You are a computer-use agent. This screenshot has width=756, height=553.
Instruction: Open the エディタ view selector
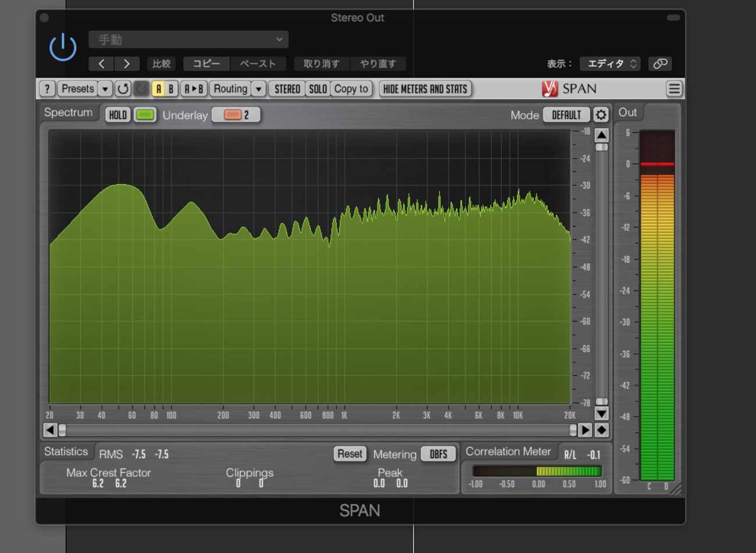pyautogui.click(x=610, y=63)
